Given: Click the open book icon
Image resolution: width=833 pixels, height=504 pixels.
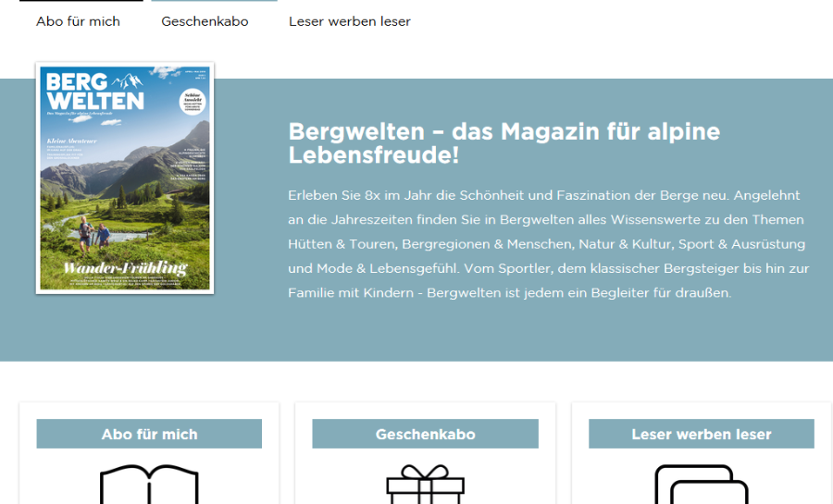Looking at the screenshot, I should click(149, 485).
